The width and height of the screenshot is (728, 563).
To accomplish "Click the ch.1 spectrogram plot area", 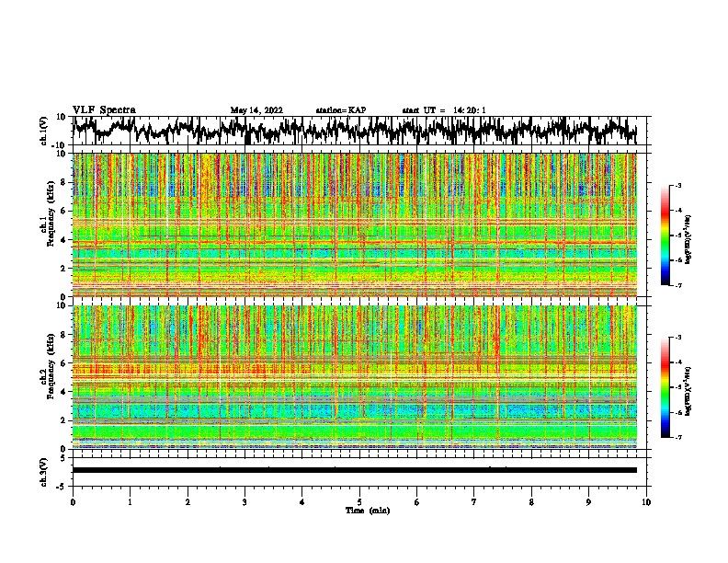I will (355, 224).
